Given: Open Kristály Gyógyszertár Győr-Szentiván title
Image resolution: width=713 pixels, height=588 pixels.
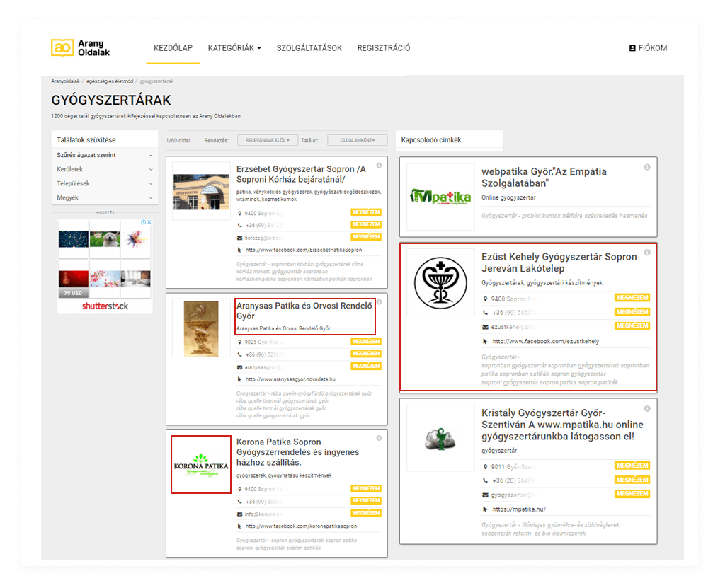Looking at the screenshot, I should pos(562,425).
